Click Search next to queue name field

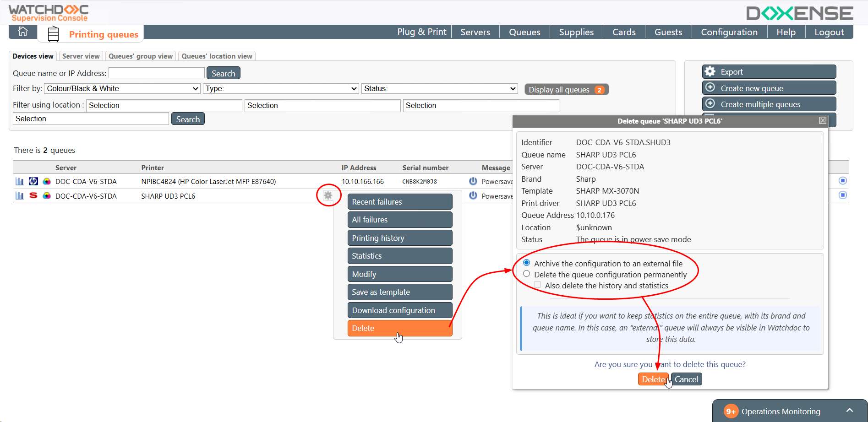[223, 73]
